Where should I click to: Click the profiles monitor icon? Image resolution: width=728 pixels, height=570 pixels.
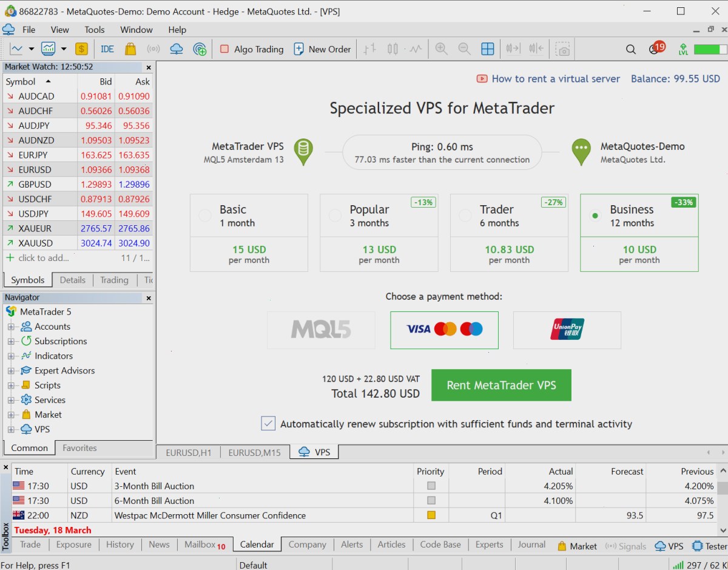[x=49, y=49]
